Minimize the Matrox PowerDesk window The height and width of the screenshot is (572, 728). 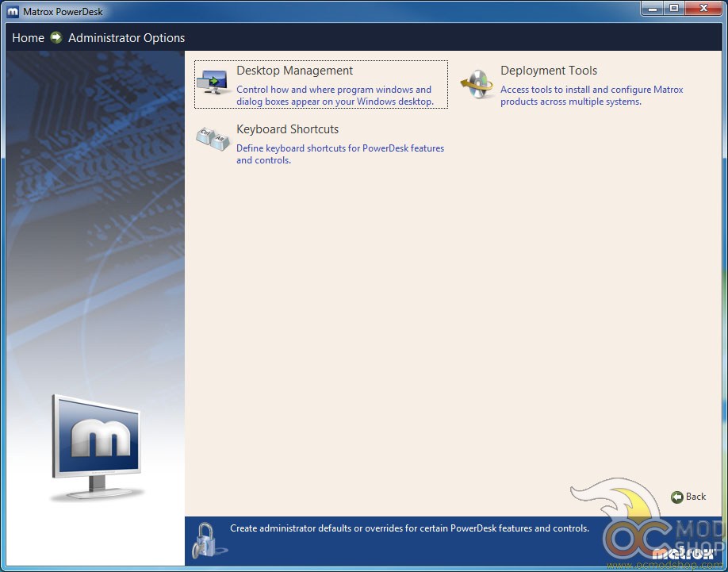(653, 9)
